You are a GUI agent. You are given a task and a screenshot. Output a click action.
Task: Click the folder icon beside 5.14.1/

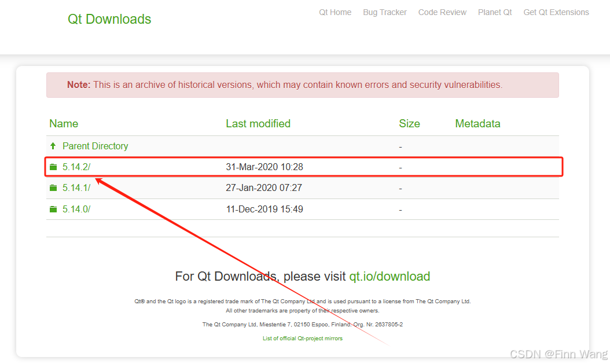point(53,188)
